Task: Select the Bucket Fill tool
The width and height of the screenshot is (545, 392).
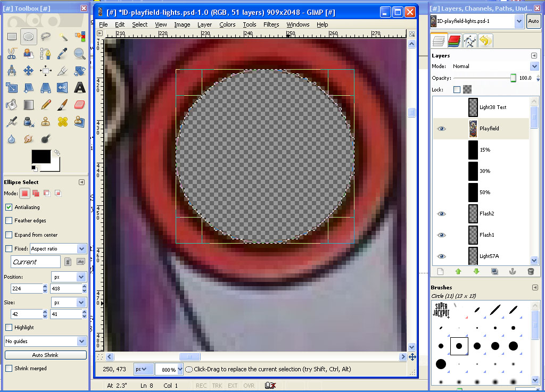Action: coord(12,105)
